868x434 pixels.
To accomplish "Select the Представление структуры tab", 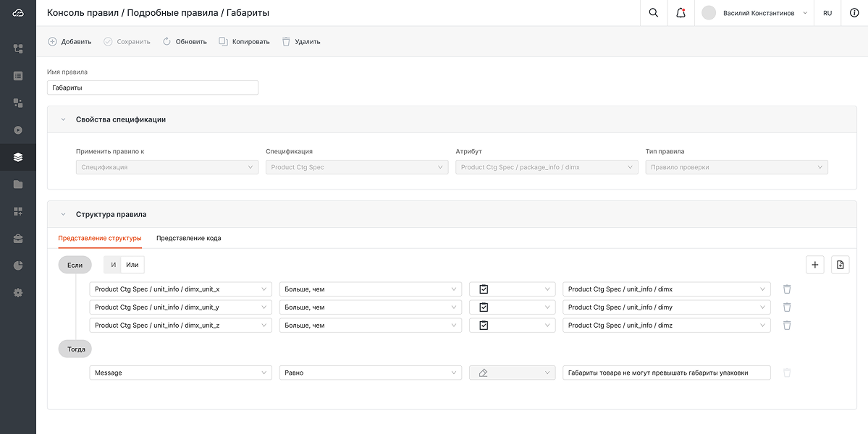I will [100, 238].
